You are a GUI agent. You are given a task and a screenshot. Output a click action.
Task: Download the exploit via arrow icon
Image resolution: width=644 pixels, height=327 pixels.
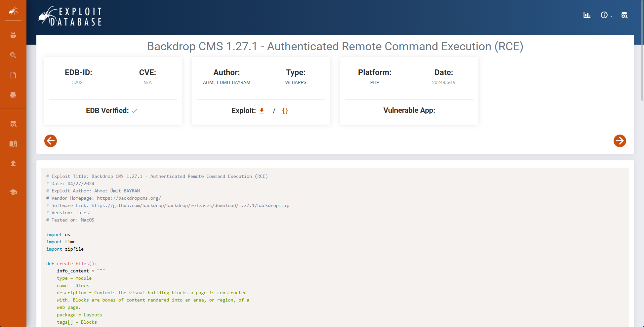pos(262,110)
